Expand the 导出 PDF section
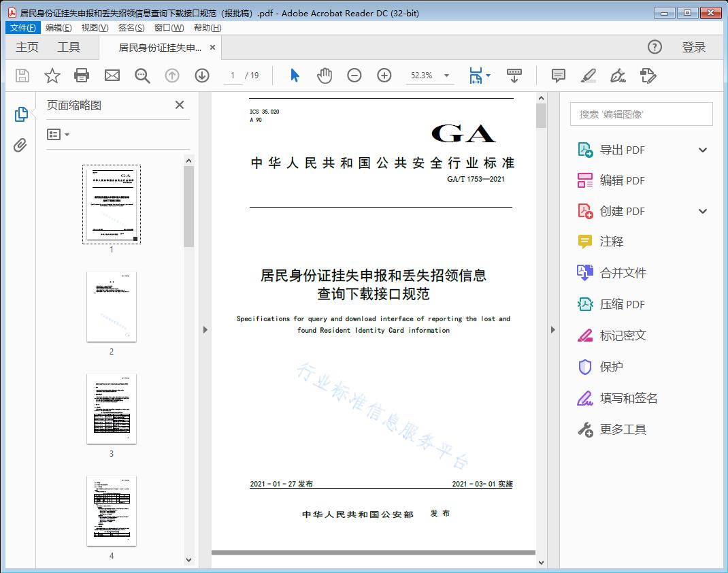This screenshot has width=728, height=573. pyautogui.click(x=703, y=150)
